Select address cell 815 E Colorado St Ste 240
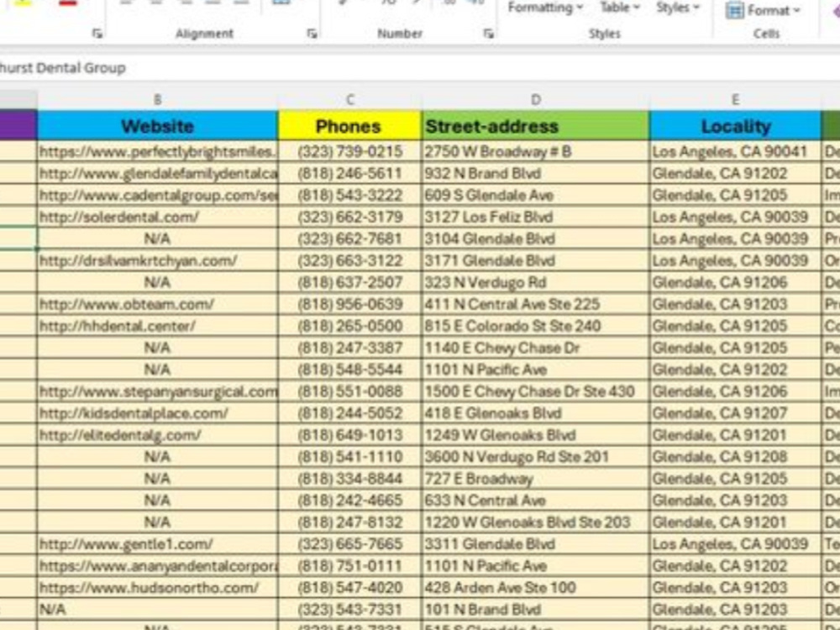This screenshot has width=840, height=630. pos(535,326)
